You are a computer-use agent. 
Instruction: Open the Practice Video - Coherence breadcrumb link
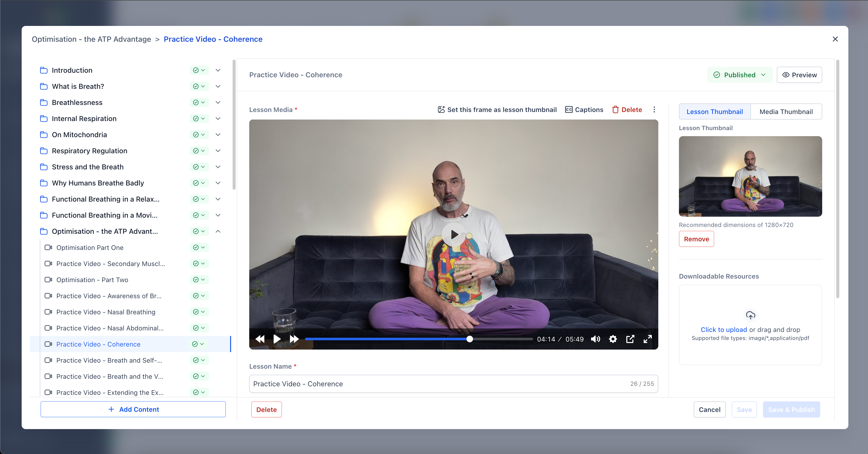pos(213,39)
